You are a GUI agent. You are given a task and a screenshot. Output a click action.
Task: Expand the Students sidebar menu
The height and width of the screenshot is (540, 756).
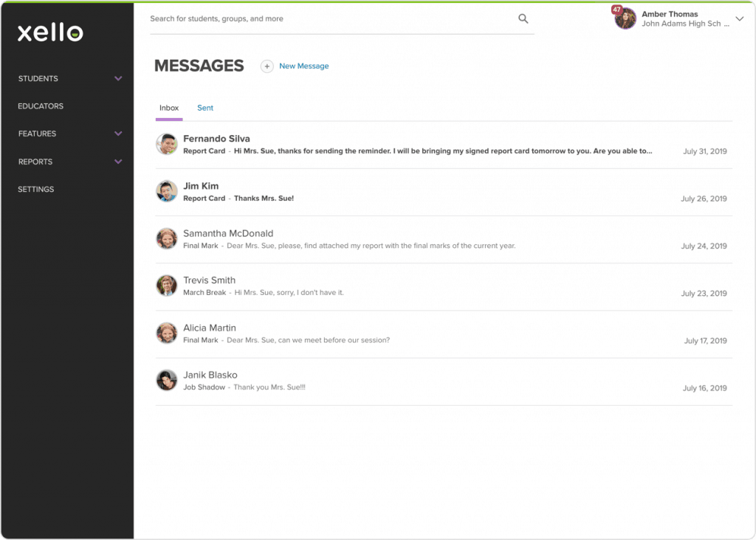tap(117, 79)
